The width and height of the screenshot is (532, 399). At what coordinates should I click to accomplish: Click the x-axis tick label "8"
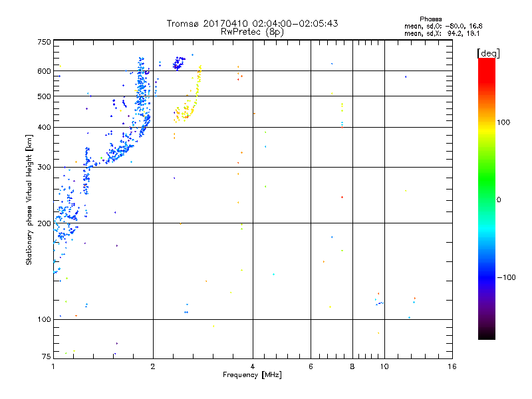pos(352,366)
